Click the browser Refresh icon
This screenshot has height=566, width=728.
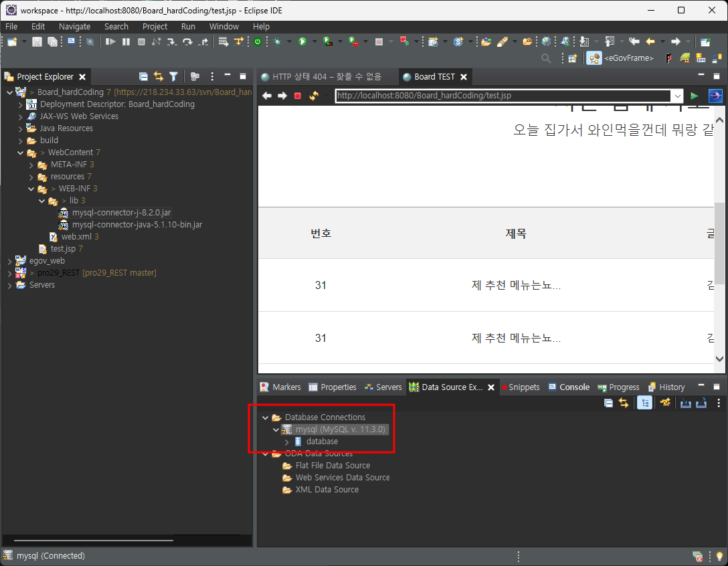[314, 96]
